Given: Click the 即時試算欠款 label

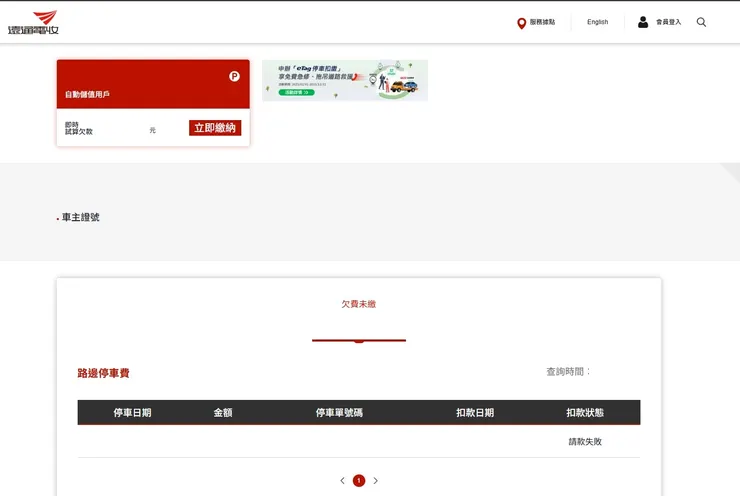Looking at the screenshot, I should [x=79, y=128].
